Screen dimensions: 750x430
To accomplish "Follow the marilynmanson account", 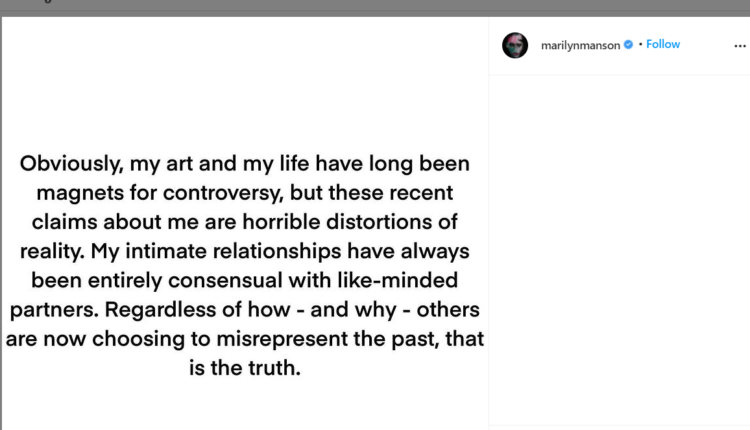I will tap(663, 44).
